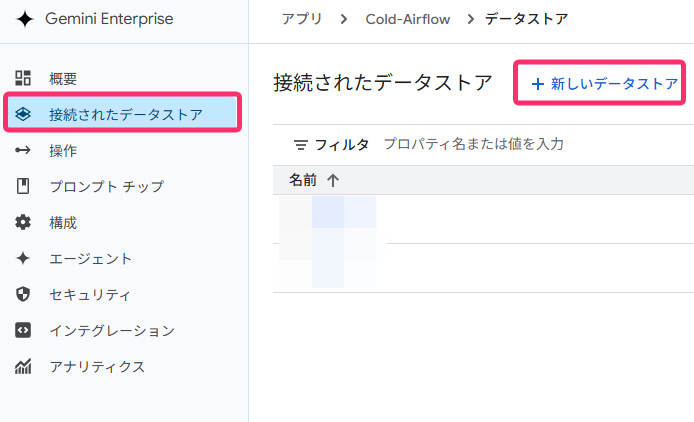Click the フィルタ lines icon

pyautogui.click(x=301, y=145)
